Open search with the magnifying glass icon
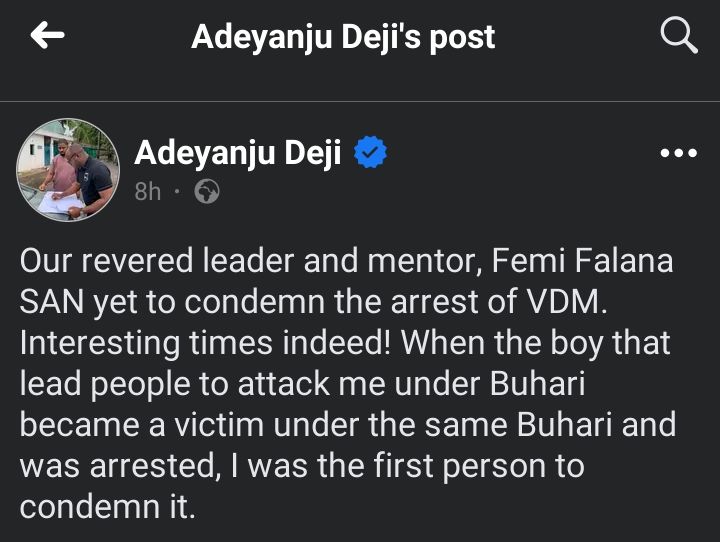 pyautogui.click(x=679, y=37)
